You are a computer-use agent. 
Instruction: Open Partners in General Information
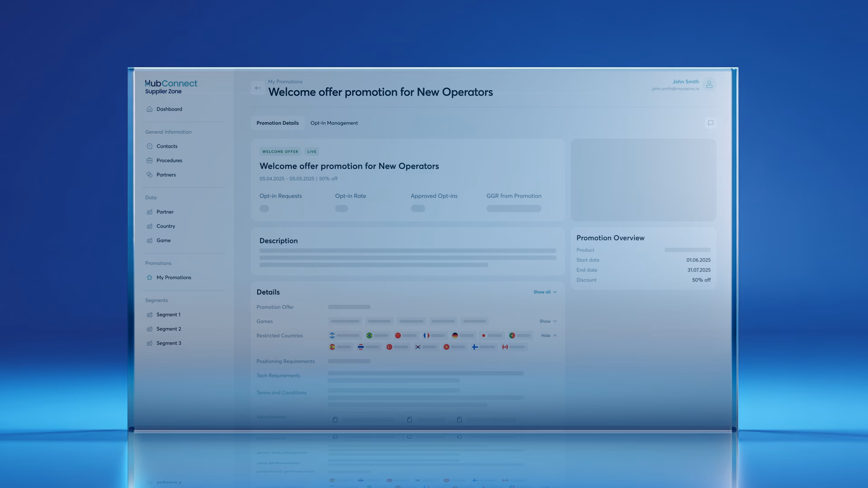pos(165,175)
